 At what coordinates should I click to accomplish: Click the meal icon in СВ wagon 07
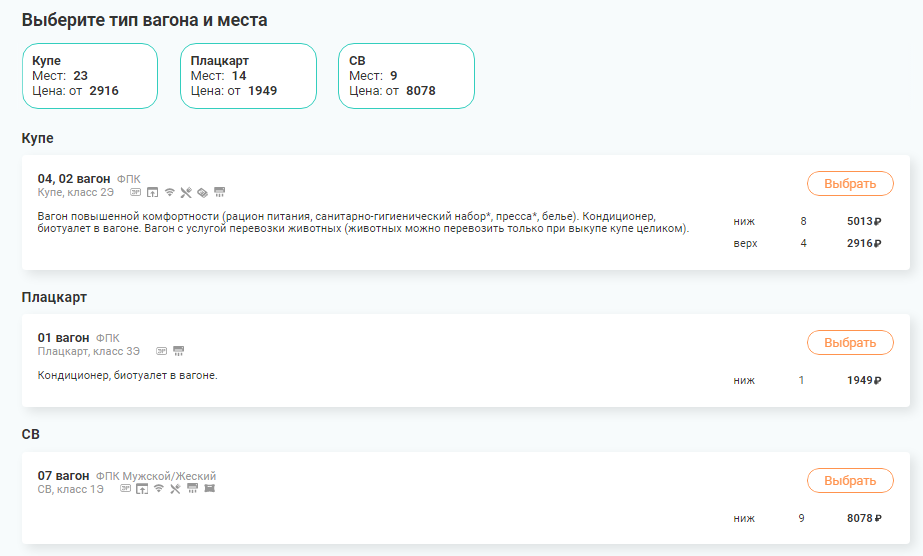click(x=175, y=489)
